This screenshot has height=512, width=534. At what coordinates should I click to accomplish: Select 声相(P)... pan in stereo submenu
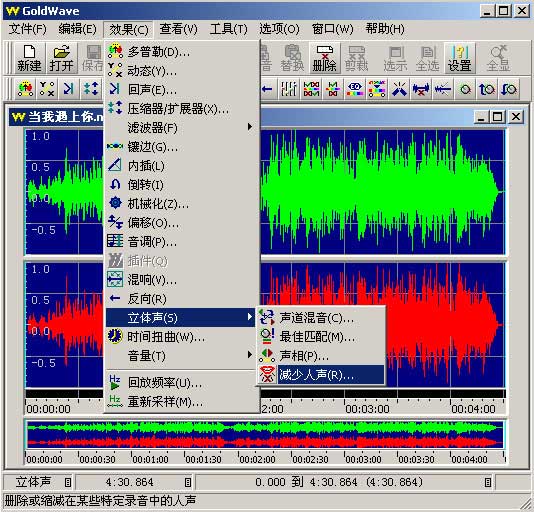[x=321, y=356]
